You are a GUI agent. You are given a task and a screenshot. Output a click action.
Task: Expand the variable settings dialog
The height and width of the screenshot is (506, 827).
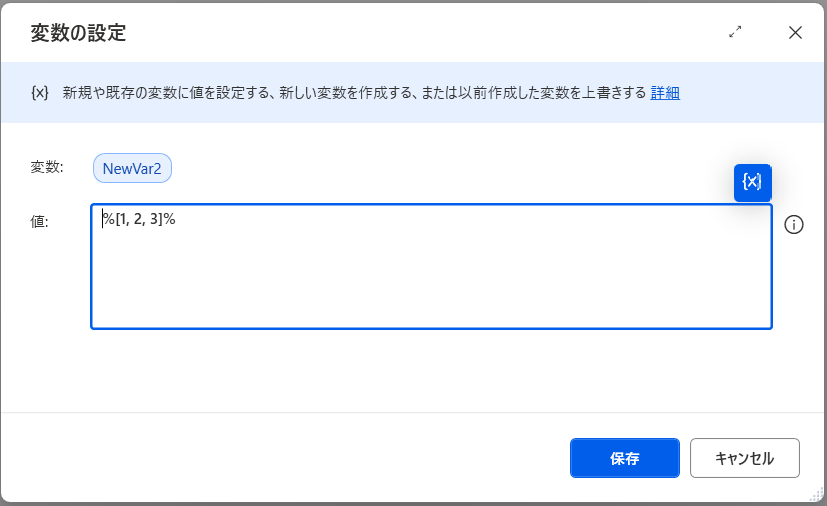click(x=736, y=32)
